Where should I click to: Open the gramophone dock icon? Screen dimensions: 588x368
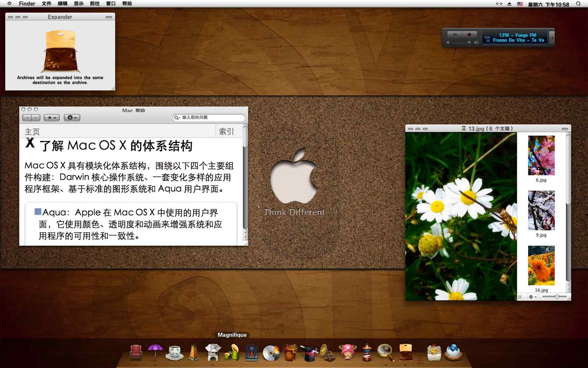(x=328, y=352)
